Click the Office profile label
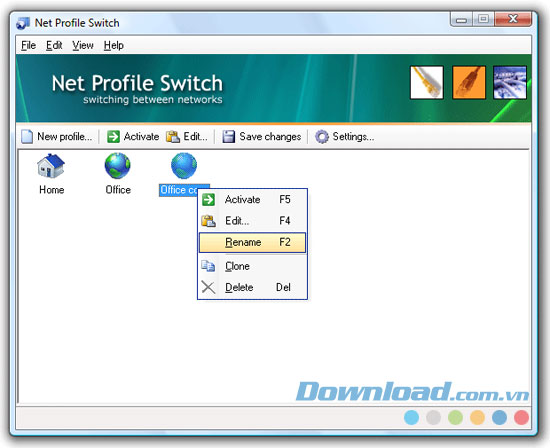This screenshot has width=550, height=448. pos(118,190)
